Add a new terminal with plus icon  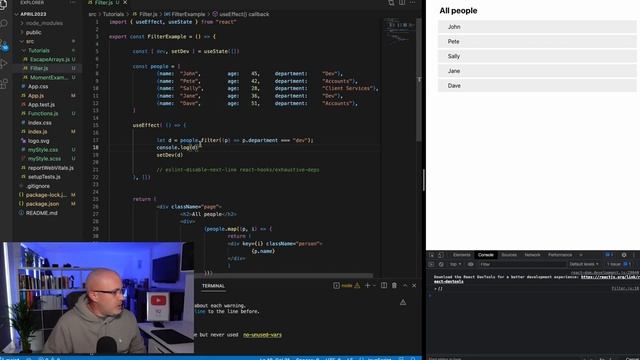[367, 286]
